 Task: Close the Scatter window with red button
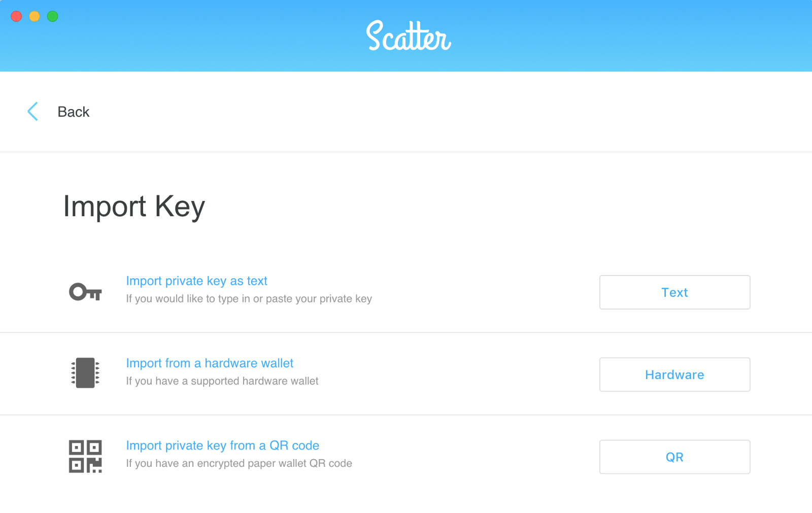pyautogui.click(x=16, y=16)
